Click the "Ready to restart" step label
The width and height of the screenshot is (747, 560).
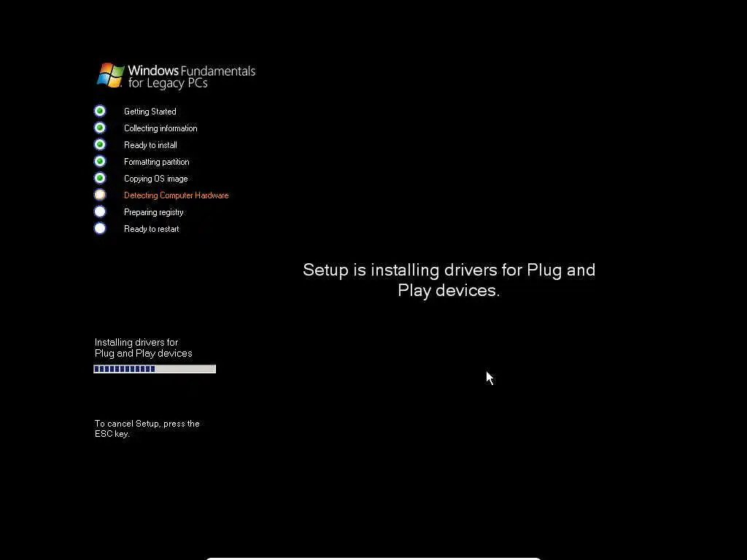152,229
